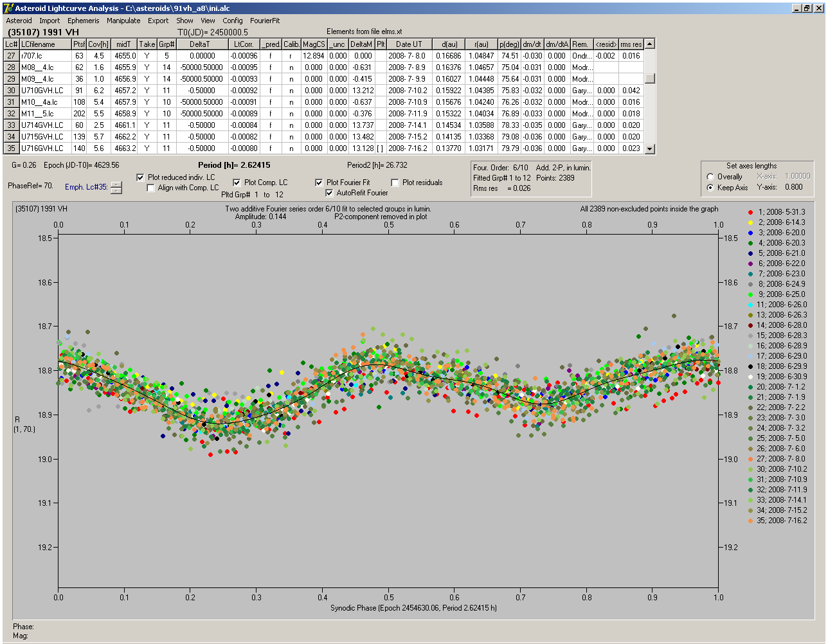Click the LCfilename column header

(x=44, y=44)
